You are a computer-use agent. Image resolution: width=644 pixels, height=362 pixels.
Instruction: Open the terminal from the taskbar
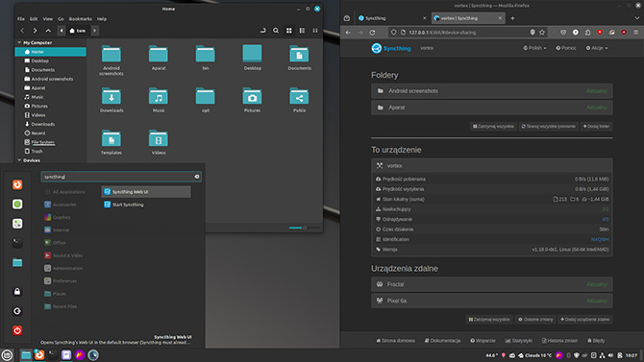click(x=53, y=355)
